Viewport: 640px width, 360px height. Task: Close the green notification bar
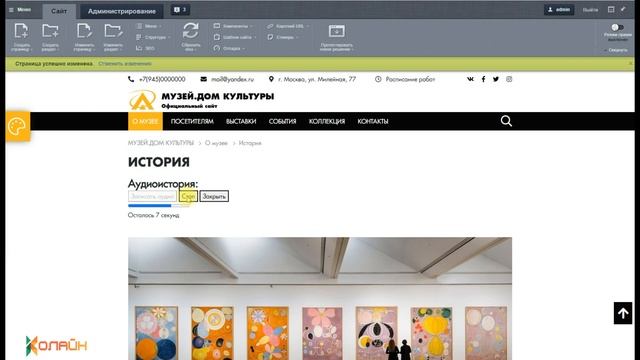tap(631, 64)
